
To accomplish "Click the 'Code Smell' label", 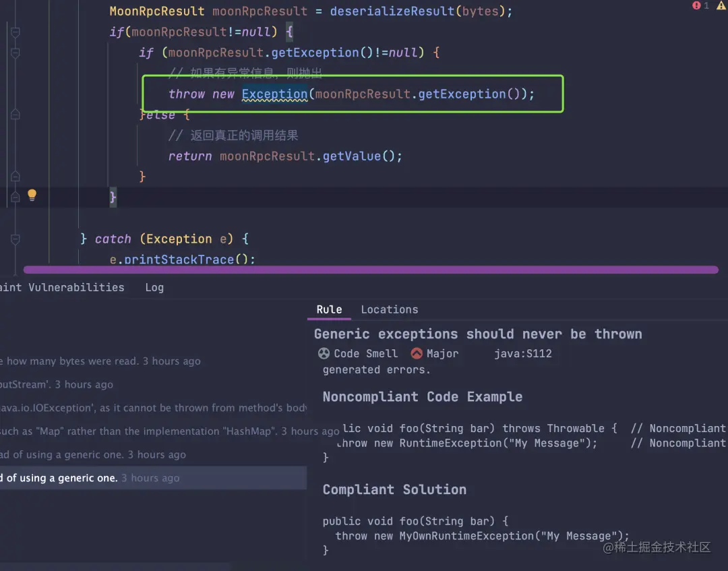I will coord(366,354).
